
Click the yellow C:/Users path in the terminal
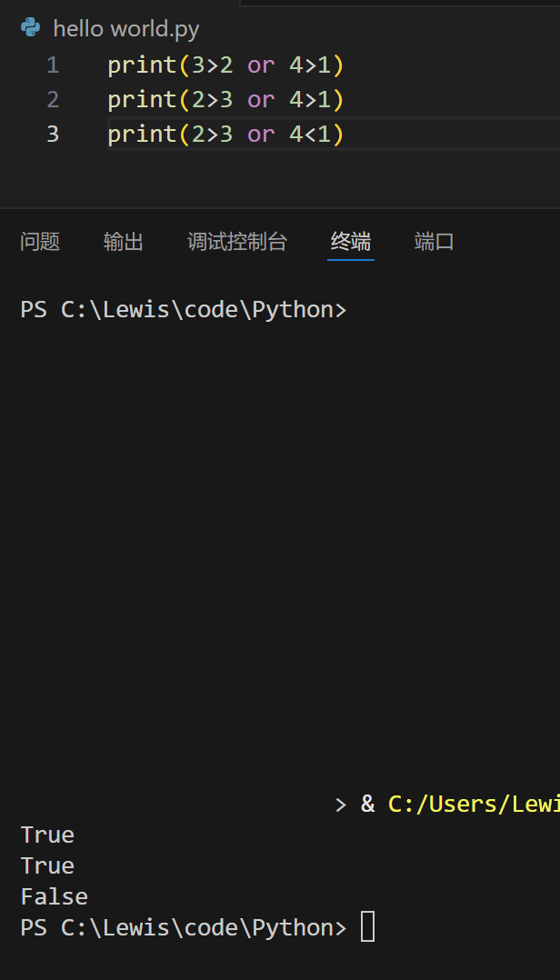click(473, 805)
